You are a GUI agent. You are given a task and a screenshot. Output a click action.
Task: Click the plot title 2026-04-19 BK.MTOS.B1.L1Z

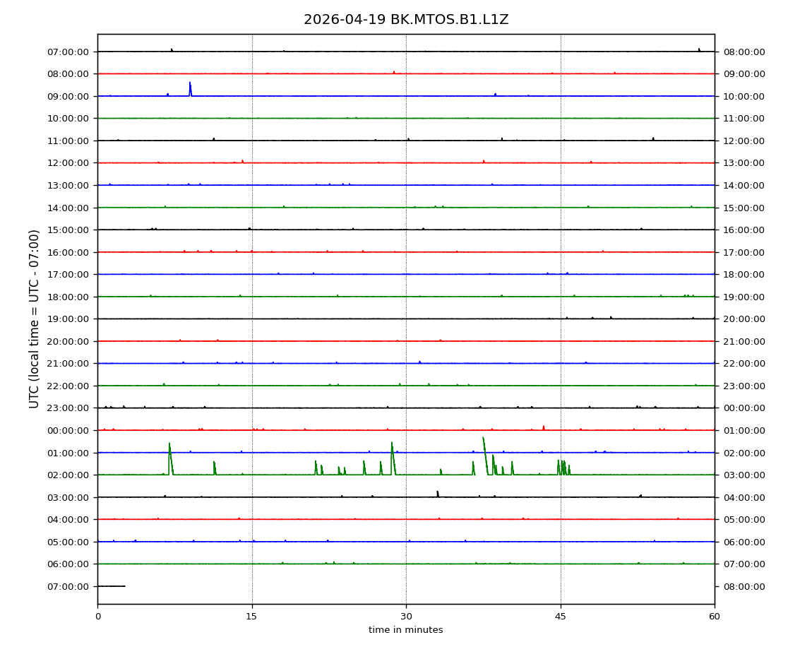click(x=406, y=20)
